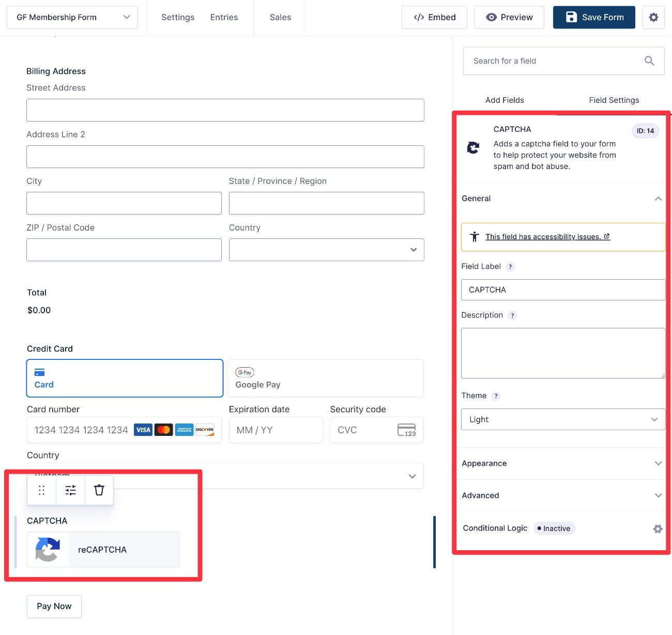
Task: Click the Save Form button
Action: pos(594,18)
